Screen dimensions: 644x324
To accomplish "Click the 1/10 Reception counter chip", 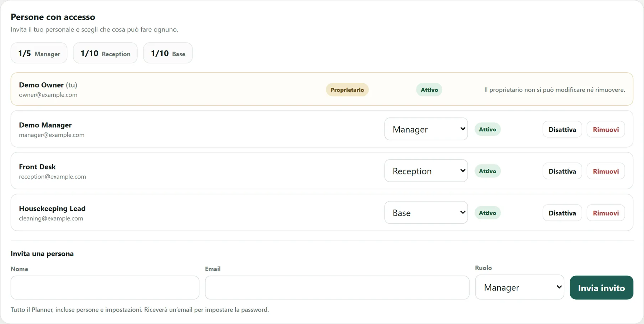I will pos(105,53).
